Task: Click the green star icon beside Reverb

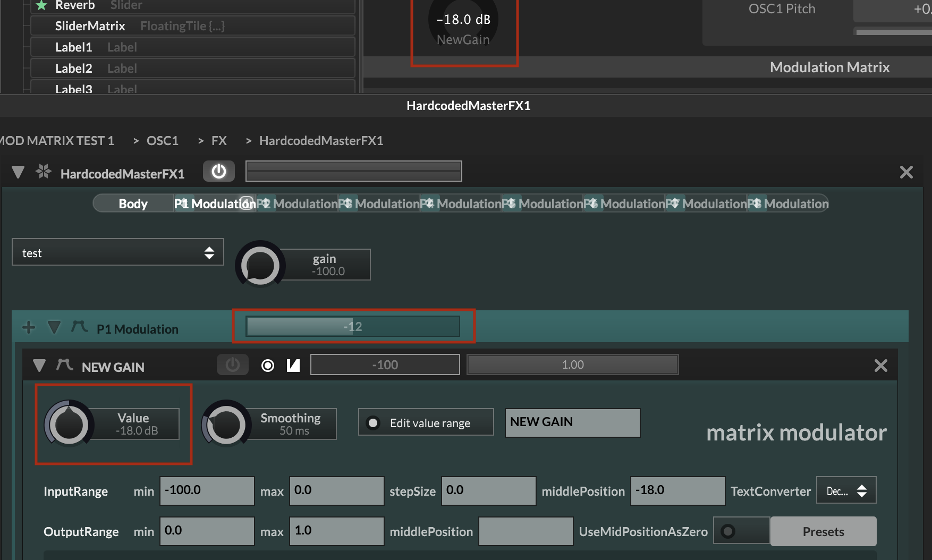Action: (x=41, y=6)
